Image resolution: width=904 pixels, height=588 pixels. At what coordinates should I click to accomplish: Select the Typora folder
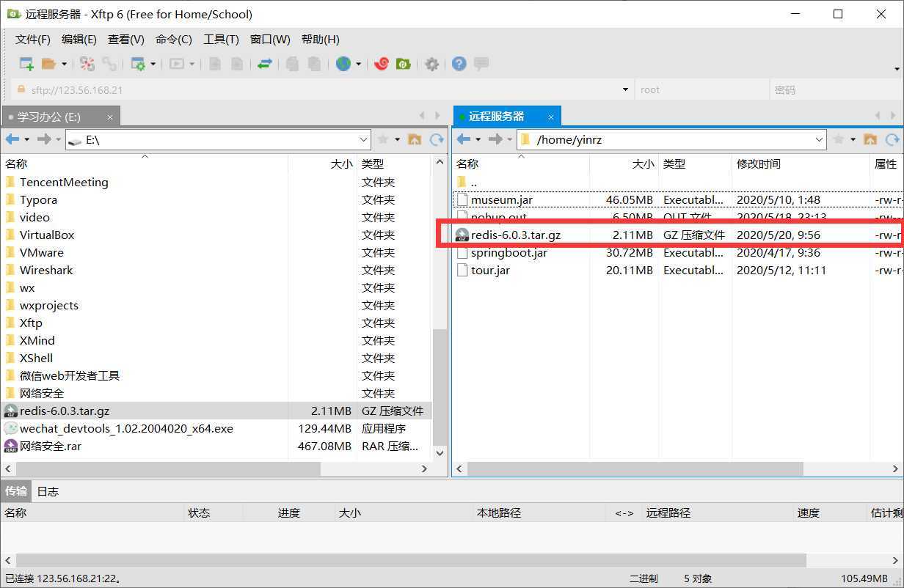click(38, 199)
